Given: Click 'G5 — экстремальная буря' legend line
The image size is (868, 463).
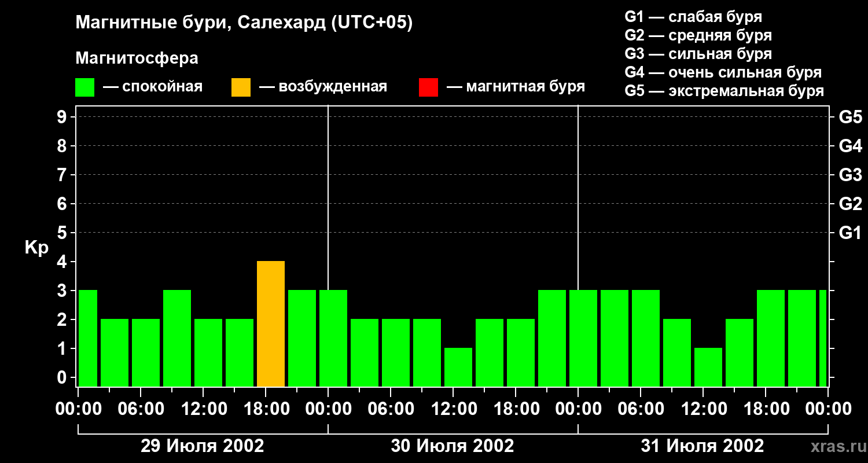Looking at the screenshot, I should (724, 91).
